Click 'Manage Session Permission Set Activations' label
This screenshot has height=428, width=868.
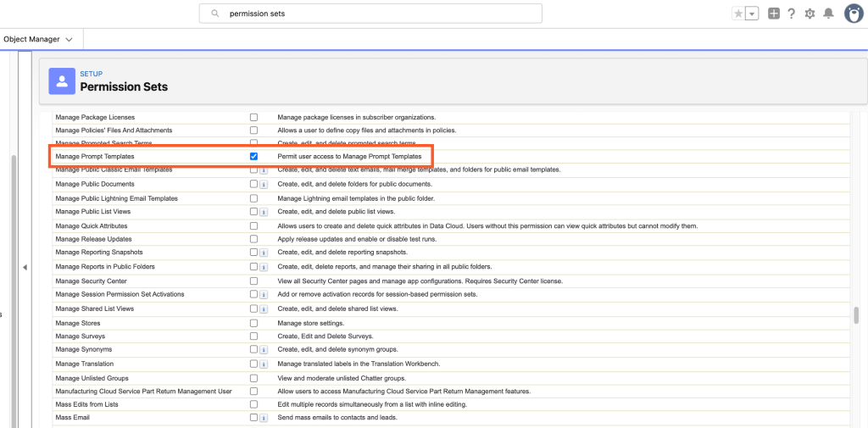click(x=120, y=294)
